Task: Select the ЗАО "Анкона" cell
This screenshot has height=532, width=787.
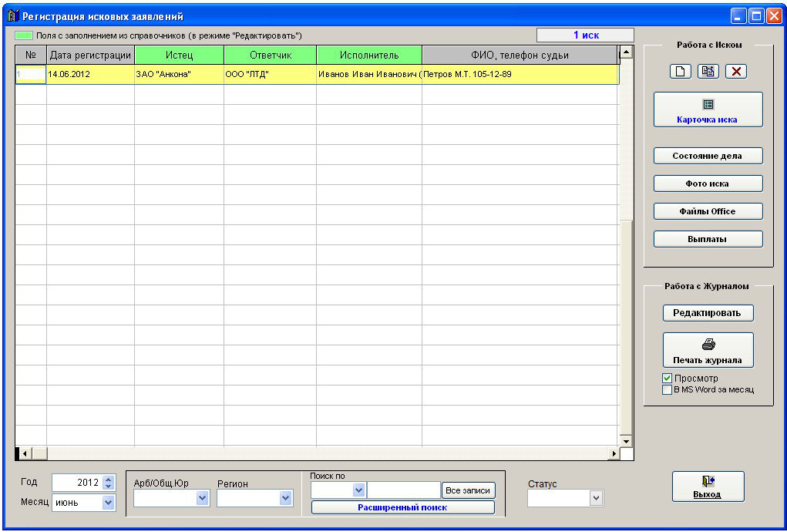Action: [179, 74]
